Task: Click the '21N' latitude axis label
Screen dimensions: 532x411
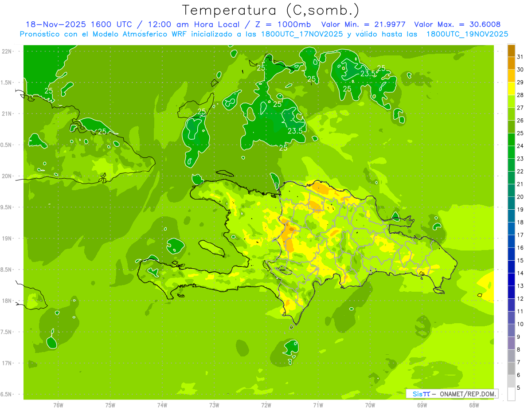Action: 7,114
